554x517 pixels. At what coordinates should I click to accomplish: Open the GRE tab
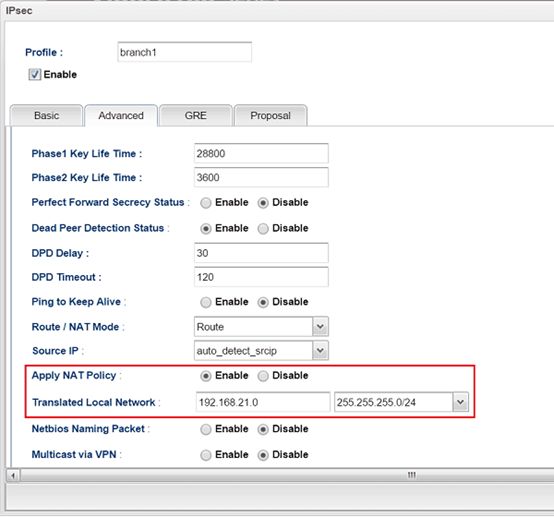click(x=196, y=116)
